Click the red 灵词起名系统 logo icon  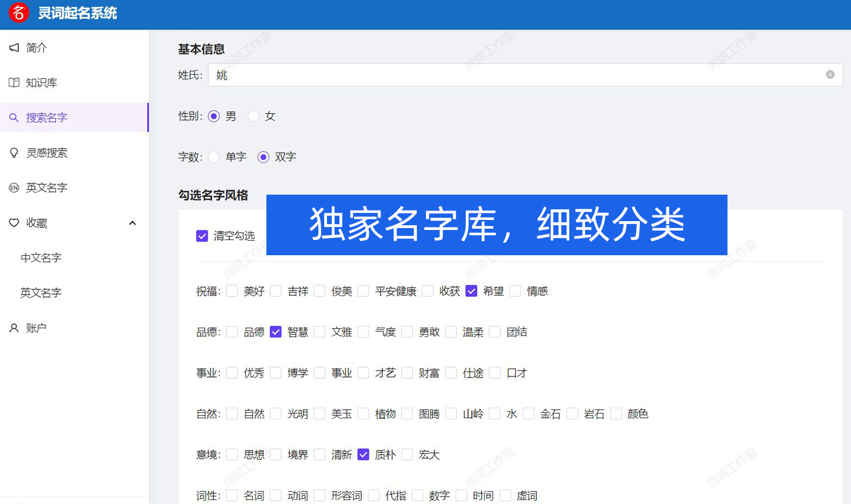(18, 12)
